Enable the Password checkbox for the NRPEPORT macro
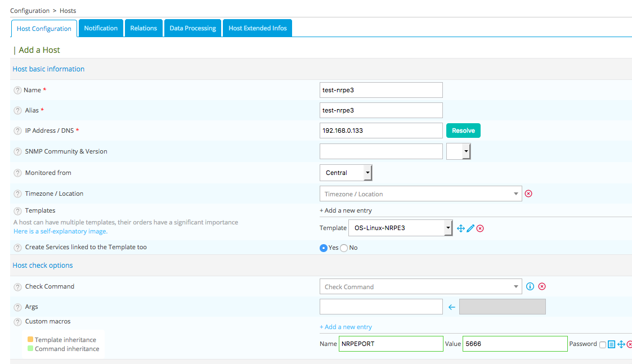The width and height of the screenshot is (632, 364). pyautogui.click(x=603, y=344)
